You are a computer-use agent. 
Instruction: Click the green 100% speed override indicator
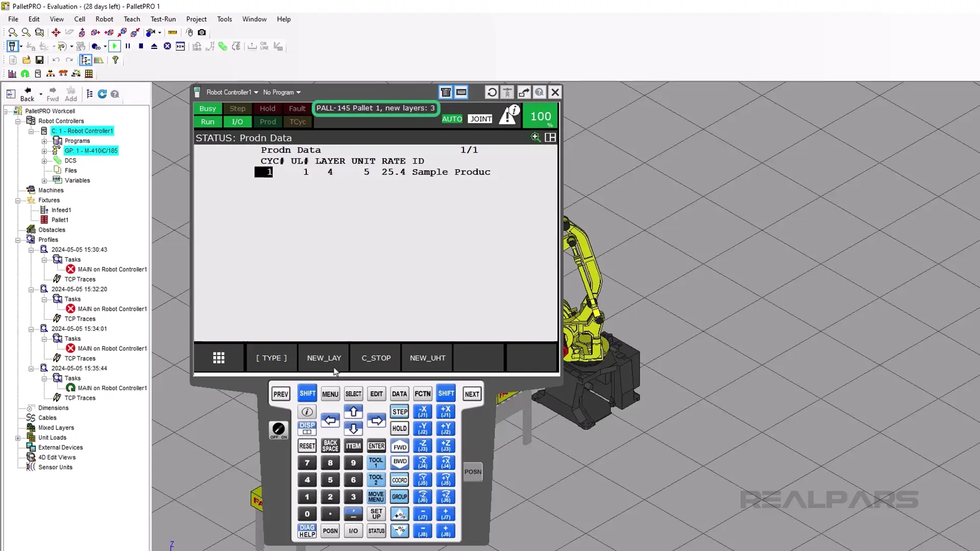[x=541, y=116]
